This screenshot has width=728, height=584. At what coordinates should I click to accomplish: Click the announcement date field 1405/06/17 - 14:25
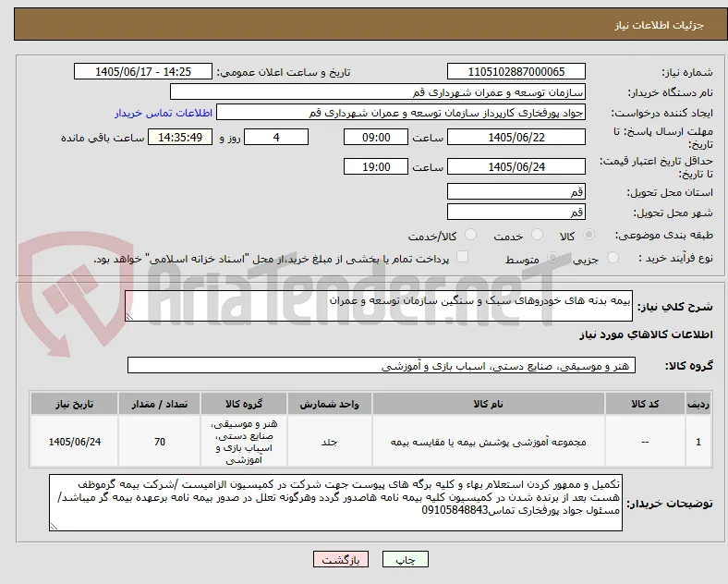tap(143, 72)
